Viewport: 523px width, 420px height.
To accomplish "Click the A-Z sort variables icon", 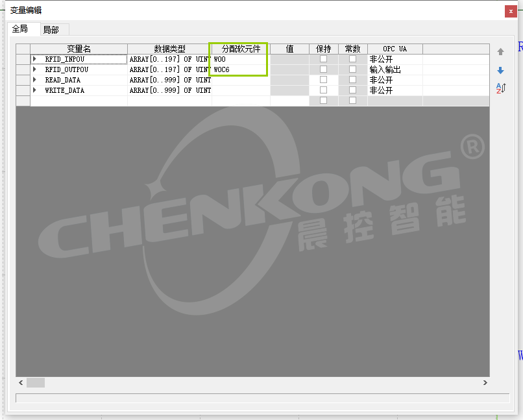I will pyautogui.click(x=500, y=88).
